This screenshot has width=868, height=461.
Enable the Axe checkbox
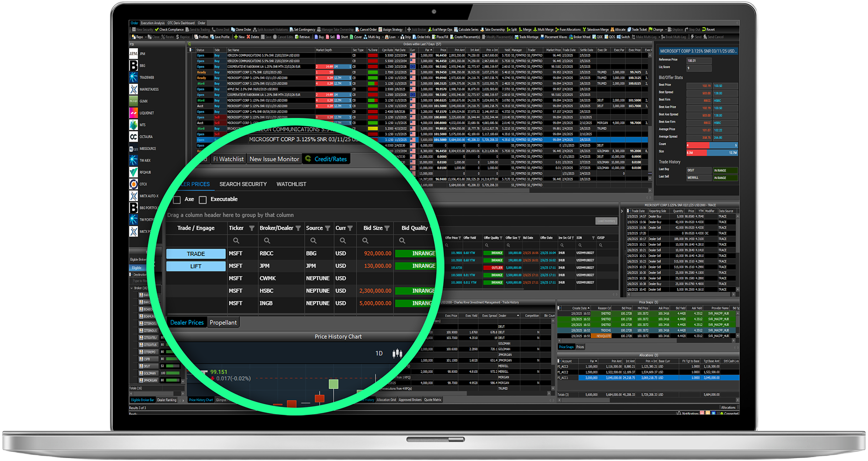click(x=177, y=199)
